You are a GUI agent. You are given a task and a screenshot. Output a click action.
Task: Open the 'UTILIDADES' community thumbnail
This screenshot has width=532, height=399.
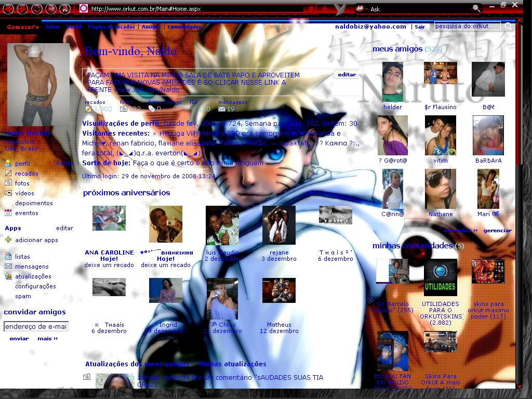pyautogui.click(x=441, y=277)
